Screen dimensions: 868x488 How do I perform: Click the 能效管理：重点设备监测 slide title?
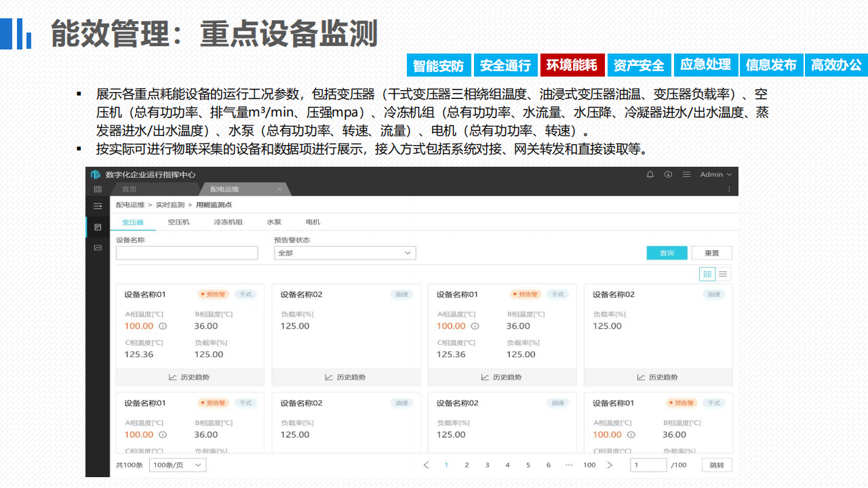click(214, 34)
